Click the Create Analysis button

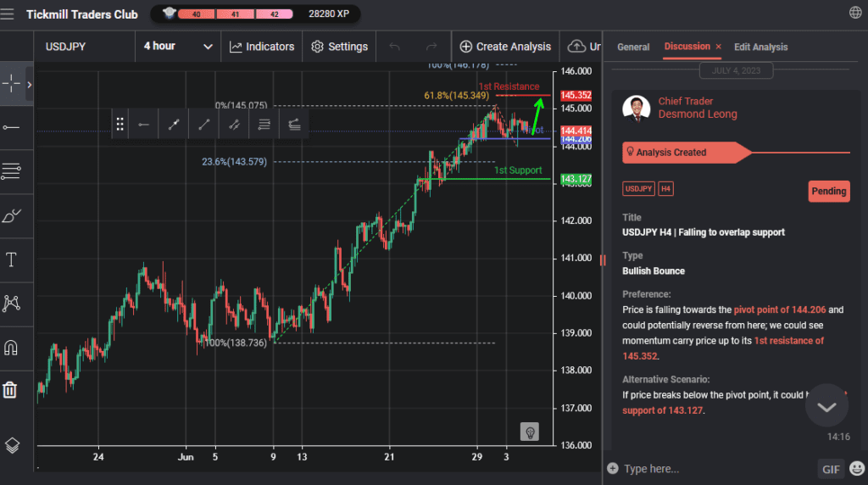(505, 47)
